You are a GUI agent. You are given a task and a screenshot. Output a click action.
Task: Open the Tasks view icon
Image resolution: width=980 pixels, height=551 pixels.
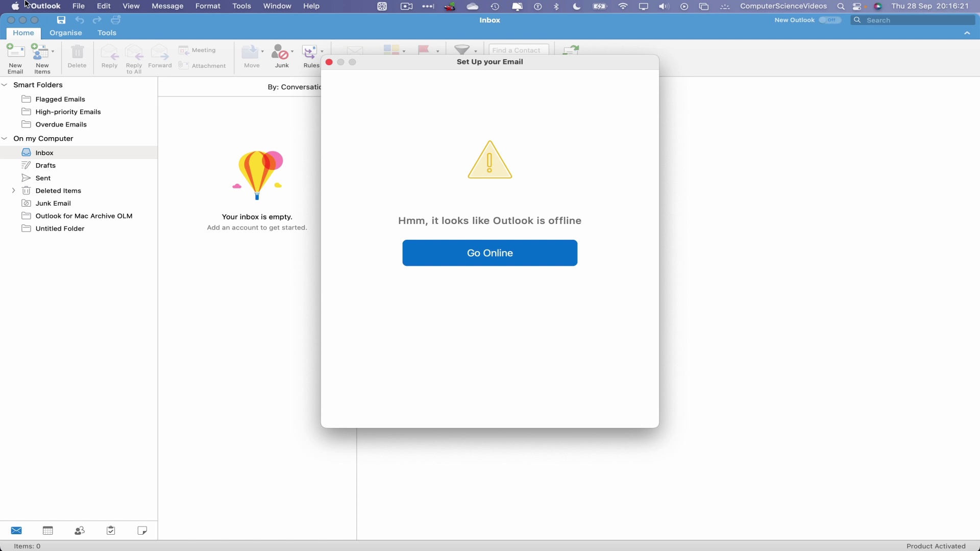(111, 531)
